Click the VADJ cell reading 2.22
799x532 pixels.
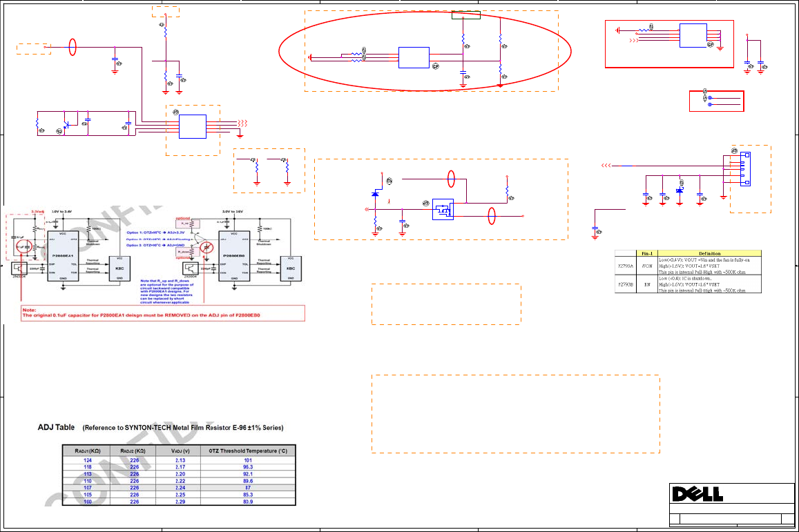tap(180, 481)
